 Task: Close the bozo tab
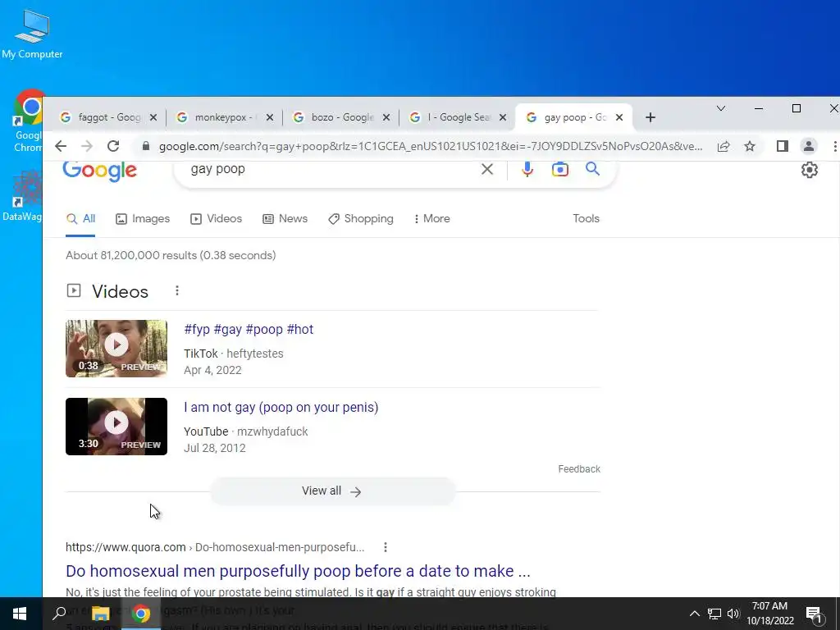pos(386,117)
